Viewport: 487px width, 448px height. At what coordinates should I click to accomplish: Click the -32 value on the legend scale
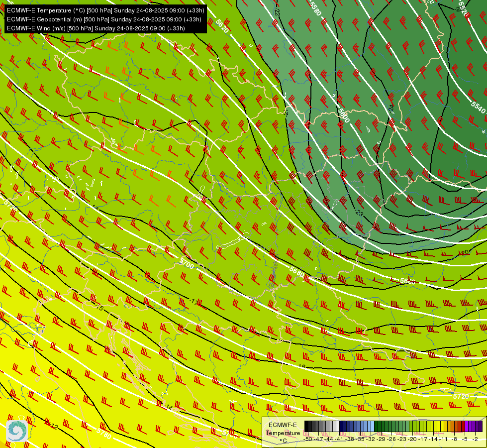pyautogui.click(x=371, y=439)
